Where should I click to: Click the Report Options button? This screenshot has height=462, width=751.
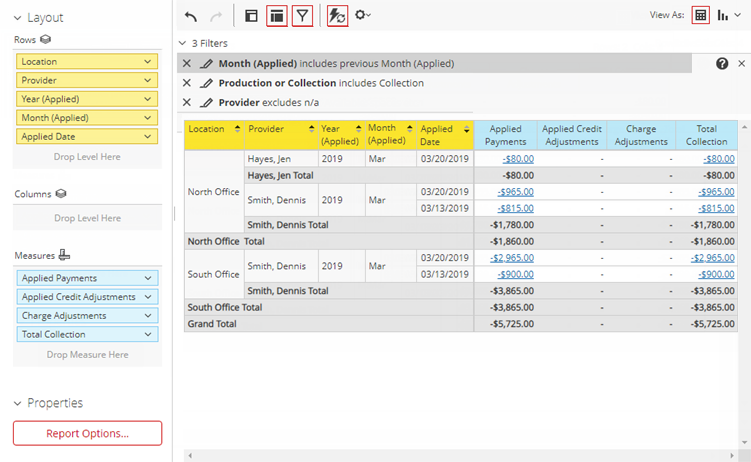(x=87, y=433)
